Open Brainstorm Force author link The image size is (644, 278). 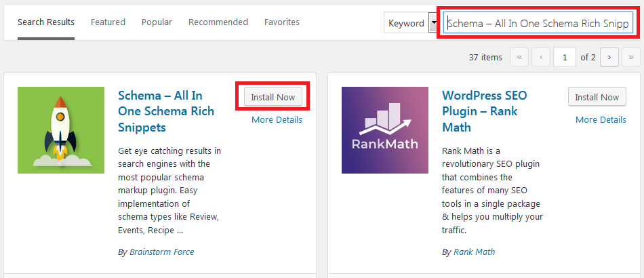[162, 252]
